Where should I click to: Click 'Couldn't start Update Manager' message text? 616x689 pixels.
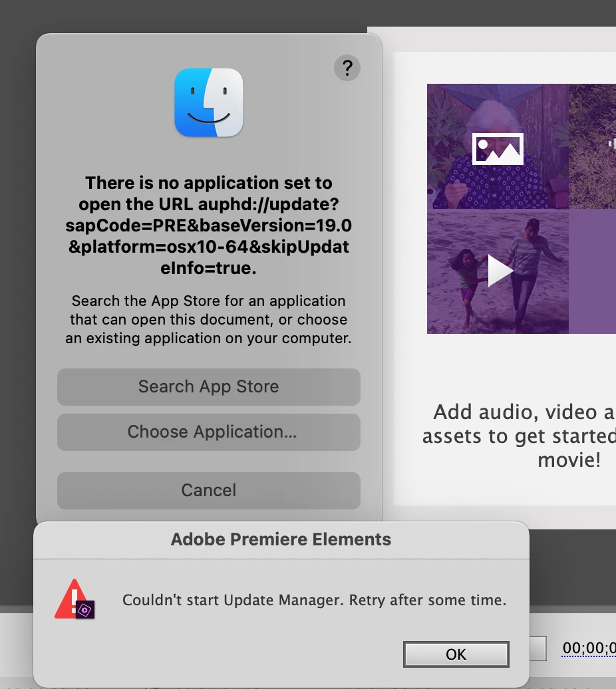314,600
